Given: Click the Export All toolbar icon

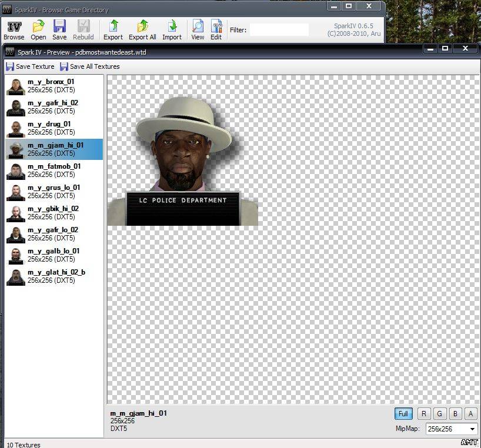Looking at the screenshot, I should coord(142,30).
